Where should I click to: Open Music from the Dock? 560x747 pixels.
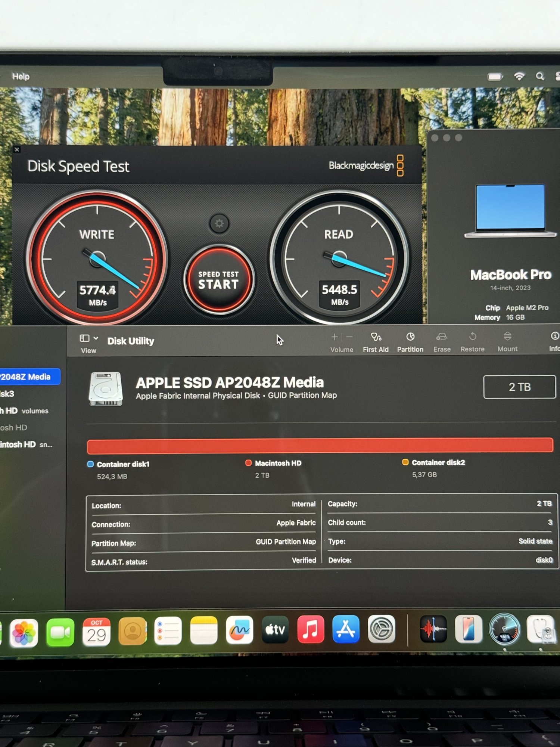coord(311,629)
